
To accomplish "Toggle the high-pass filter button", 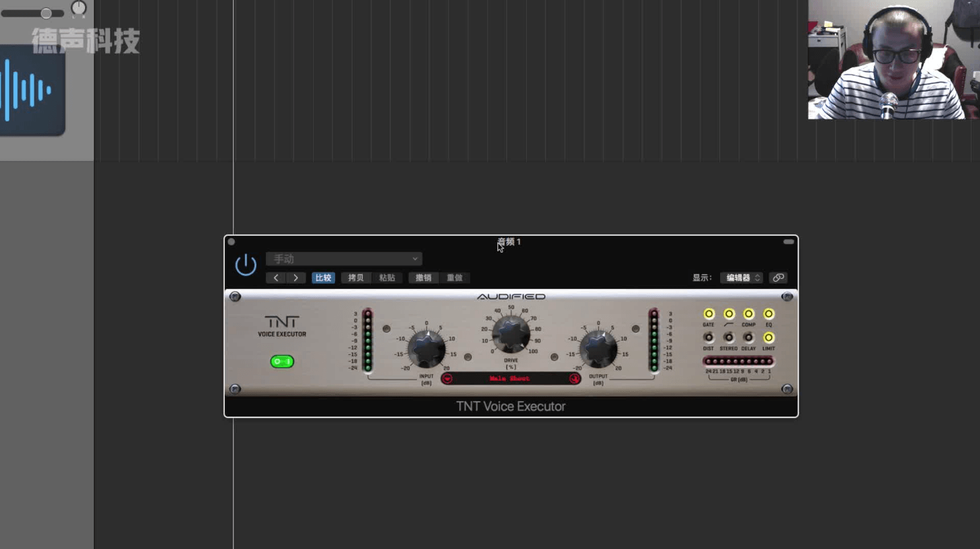I will (x=729, y=314).
